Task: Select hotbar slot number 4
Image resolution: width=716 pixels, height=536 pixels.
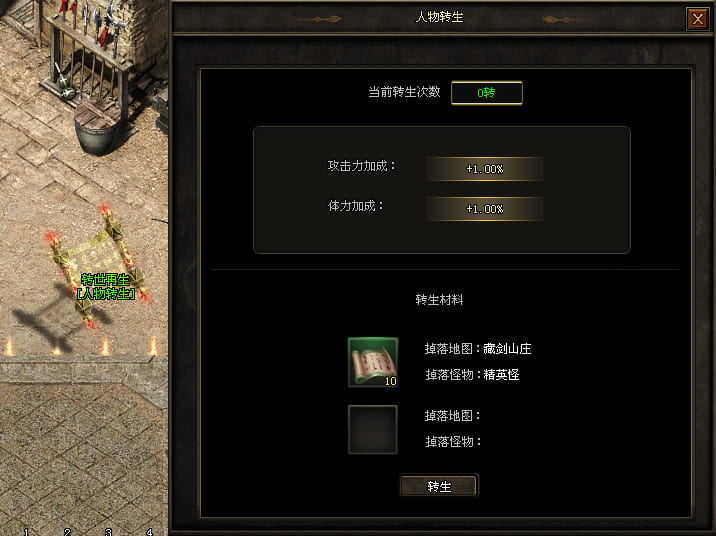Action: pyautogui.click(x=149, y=532)
